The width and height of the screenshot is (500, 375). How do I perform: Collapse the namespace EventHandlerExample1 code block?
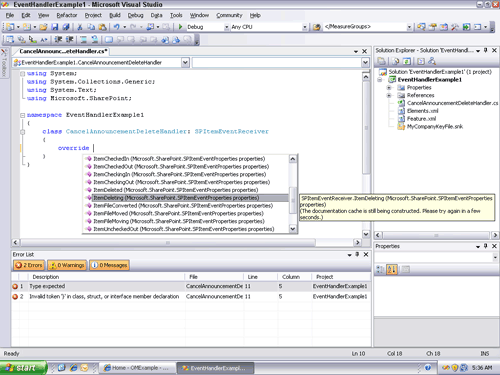tap(23, 115)
